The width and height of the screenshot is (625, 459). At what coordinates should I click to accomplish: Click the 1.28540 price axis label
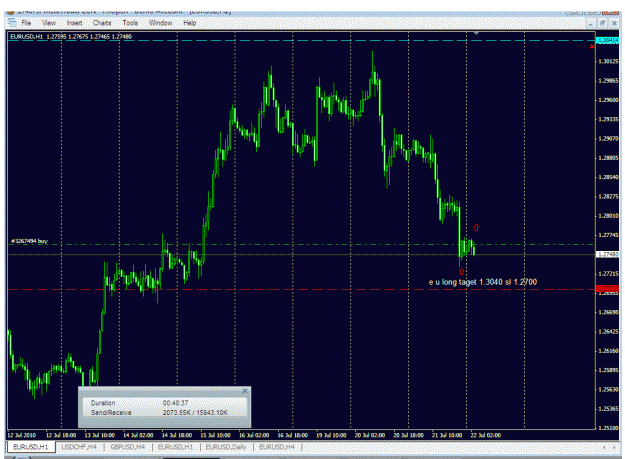(x=608, y=177)
